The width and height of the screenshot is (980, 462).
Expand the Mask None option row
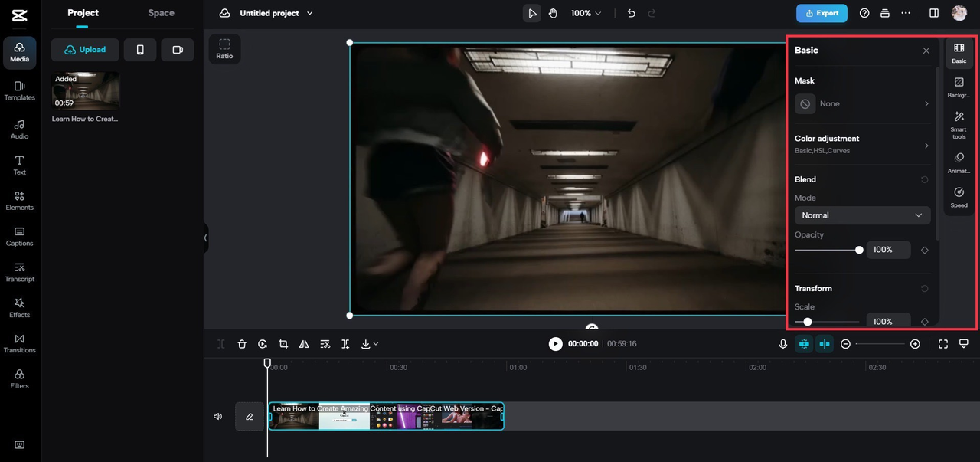(x=862, y=103)
